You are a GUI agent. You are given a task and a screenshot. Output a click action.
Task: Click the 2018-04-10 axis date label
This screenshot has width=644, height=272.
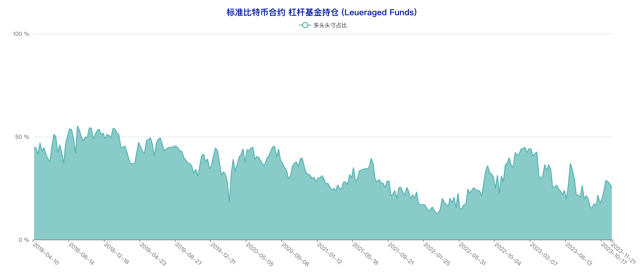[46, 254]
